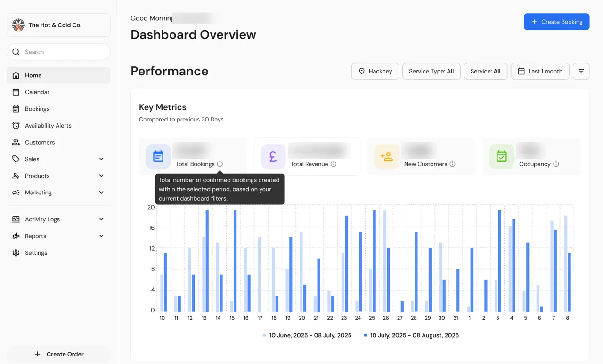Click the Create Booking button
This screenshot has height=364, width=603.
pyautogui.click(x=556, y=22)
